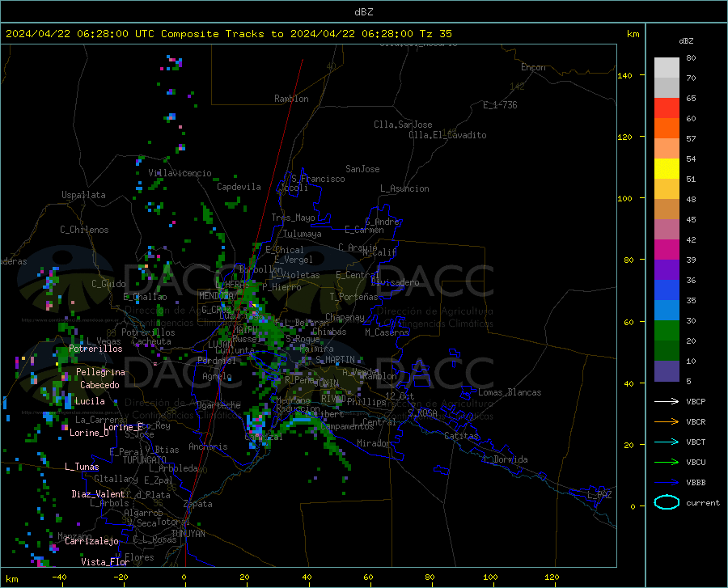Click the Lomas_Blancas location label
This screenshot has width=728, height=588.
coord(510,392)
